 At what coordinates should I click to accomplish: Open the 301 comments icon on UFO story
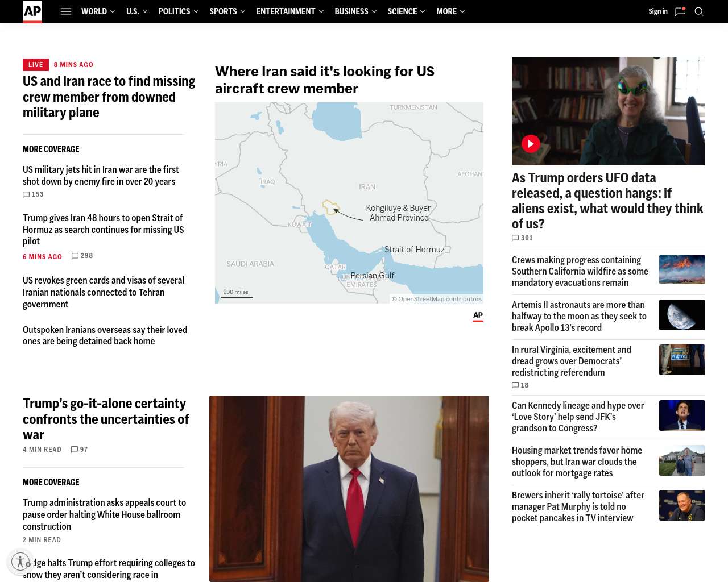(x=515, y=238)
